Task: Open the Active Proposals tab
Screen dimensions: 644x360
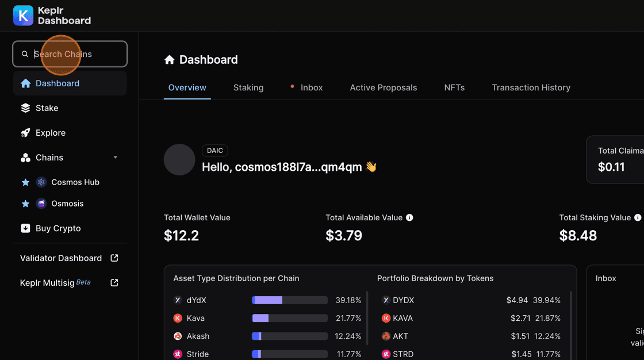Action: (x=383, y=87)
